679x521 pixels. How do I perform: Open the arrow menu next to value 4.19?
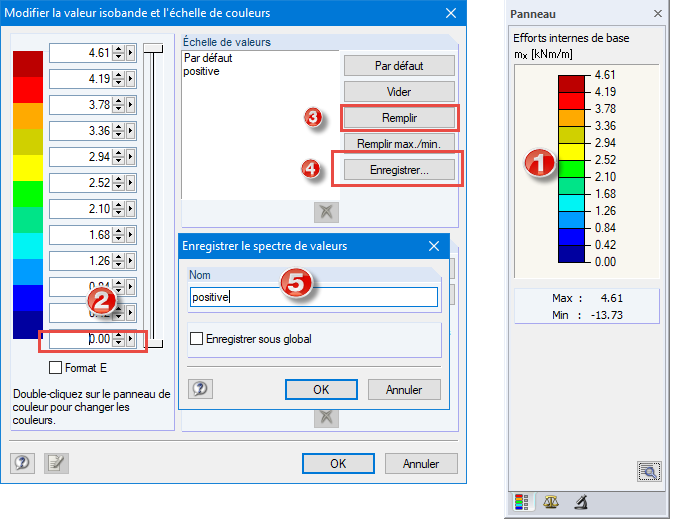130,79
